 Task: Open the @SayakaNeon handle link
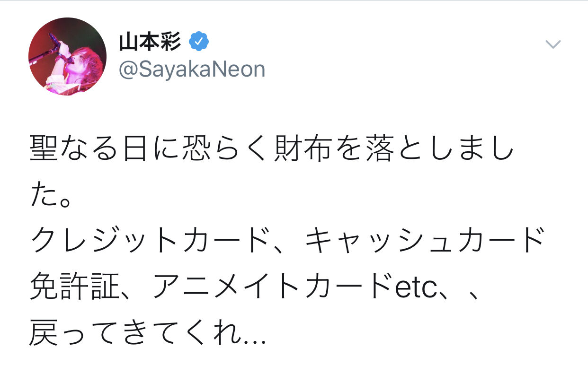pyautogui.click(x=192, y=70)
